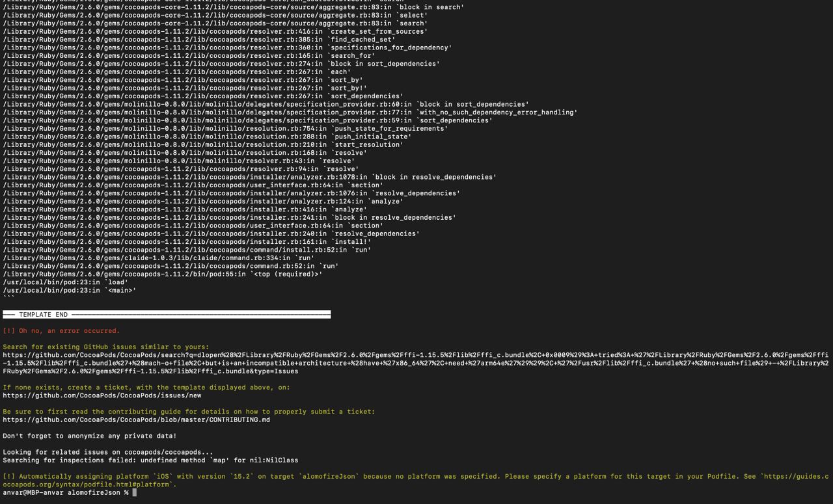833x504 pixels.
Task: Click the resolution.rb:288 'push_initial_state' line
Action: (207, 137)
